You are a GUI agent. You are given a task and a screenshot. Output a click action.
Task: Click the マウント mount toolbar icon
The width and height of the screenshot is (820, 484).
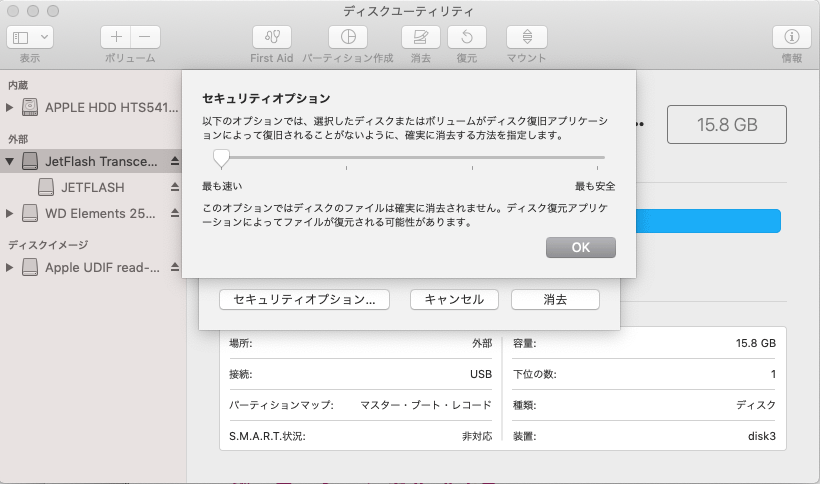click(527, 37)
